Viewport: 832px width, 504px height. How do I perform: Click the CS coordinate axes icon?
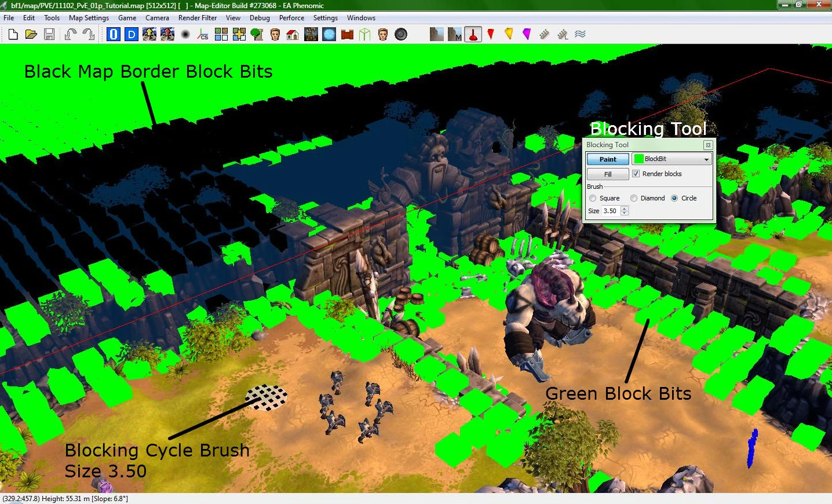tap(203, 35)
